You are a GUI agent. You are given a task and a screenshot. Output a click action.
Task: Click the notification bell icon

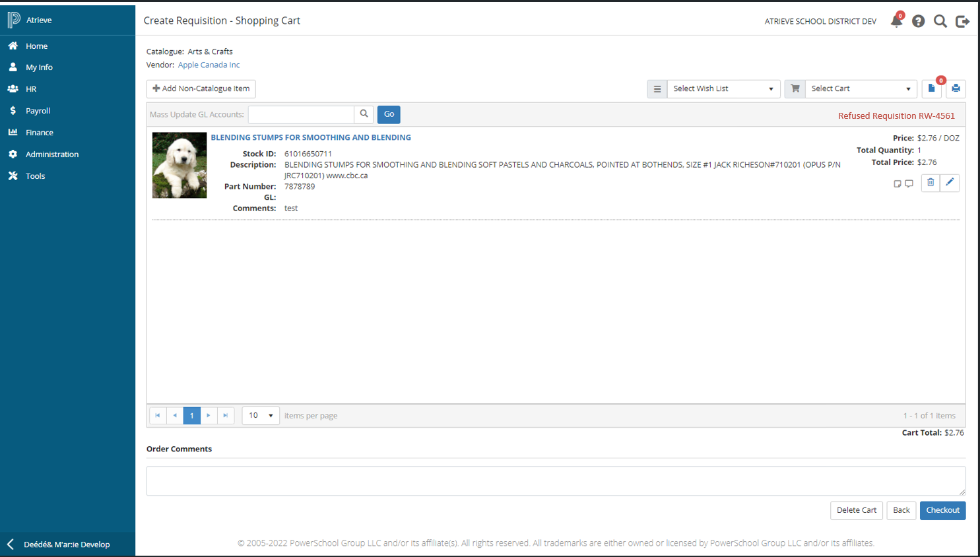896,21
